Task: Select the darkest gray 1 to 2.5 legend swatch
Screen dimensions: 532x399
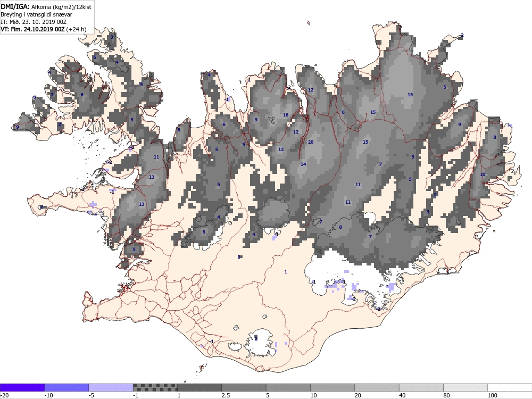Action: 199,387
